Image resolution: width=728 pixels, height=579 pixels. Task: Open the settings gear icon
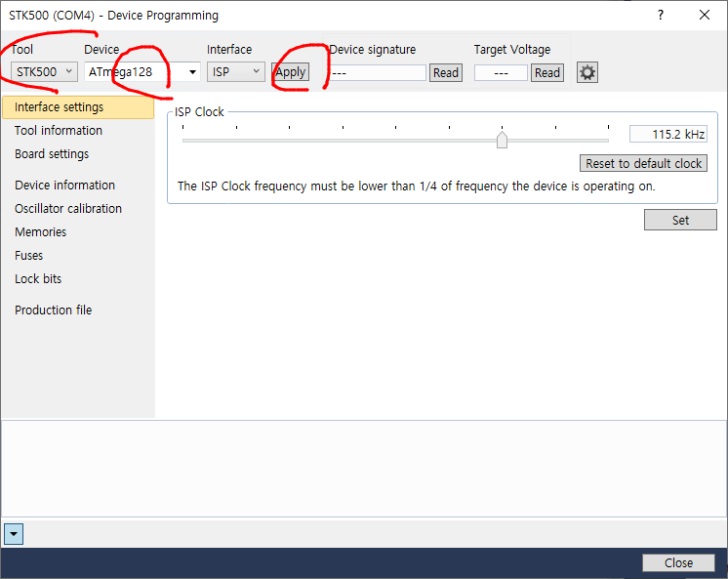click(x=586, y=72)
